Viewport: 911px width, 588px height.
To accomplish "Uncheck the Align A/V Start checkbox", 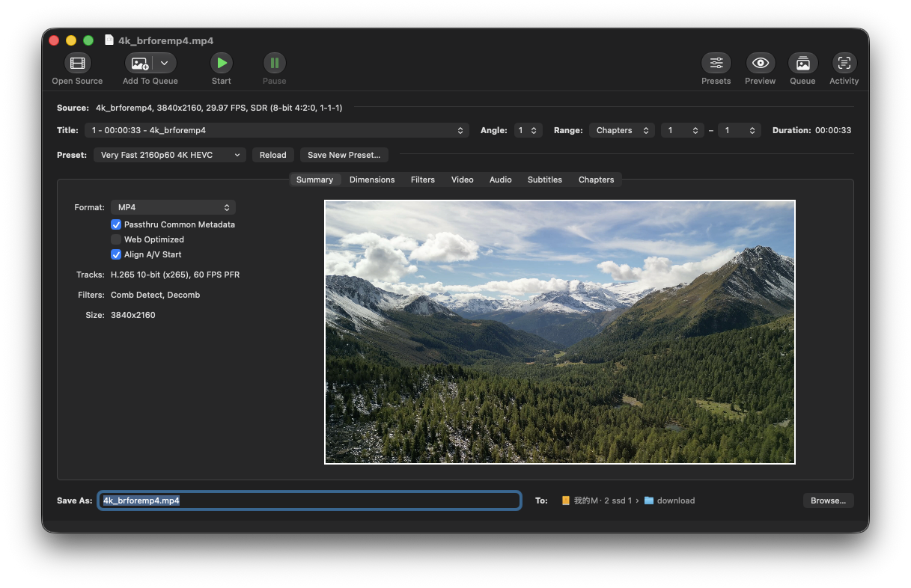I will (116, 254).
